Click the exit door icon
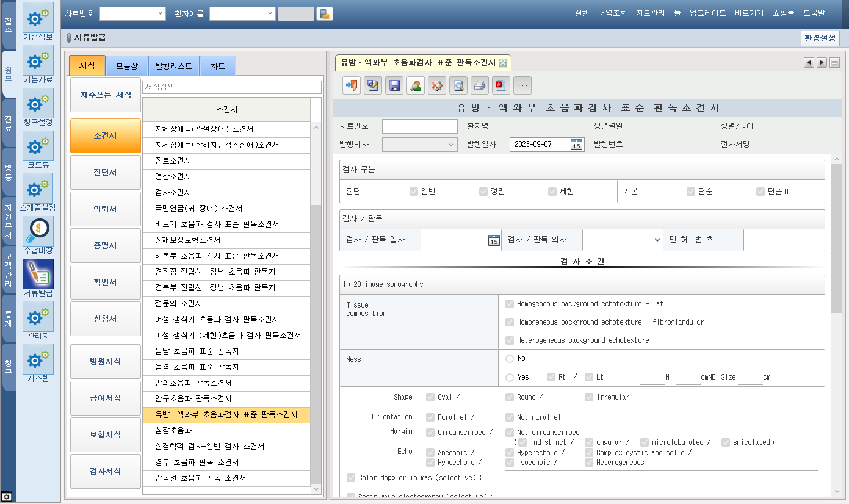849x504 pixels. pyautogui.click(x=352, y=86)
